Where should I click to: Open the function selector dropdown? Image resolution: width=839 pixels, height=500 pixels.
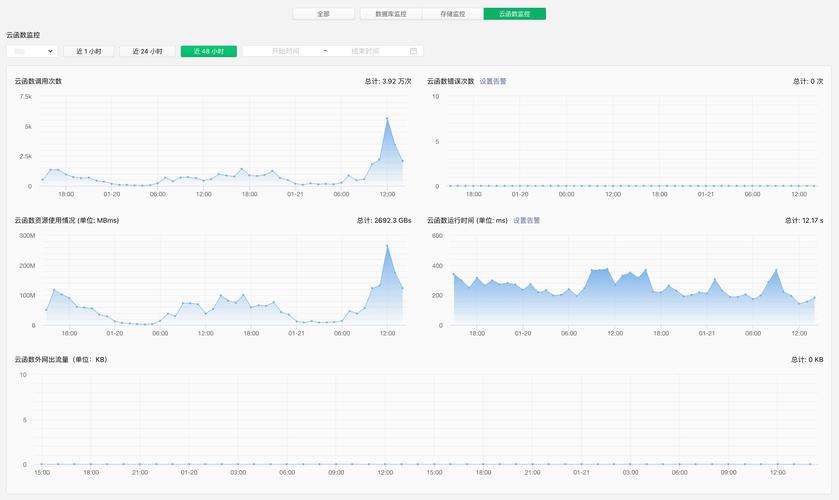[x=31, y=51]
